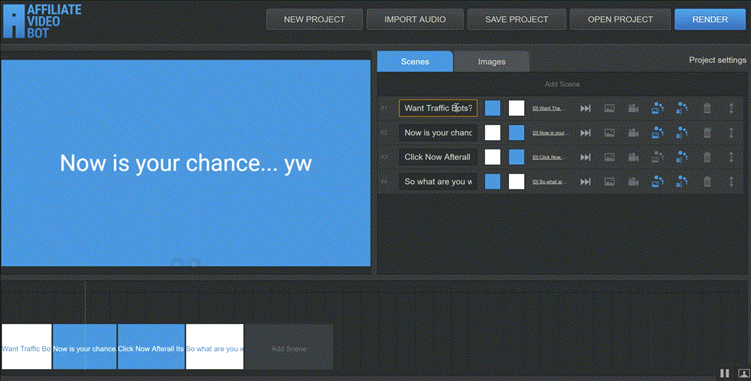The width and height of the screenshot is (751, 381).
Task: Click Add Scene at the top of the scenes list
Action: click(x=562, y=84)
